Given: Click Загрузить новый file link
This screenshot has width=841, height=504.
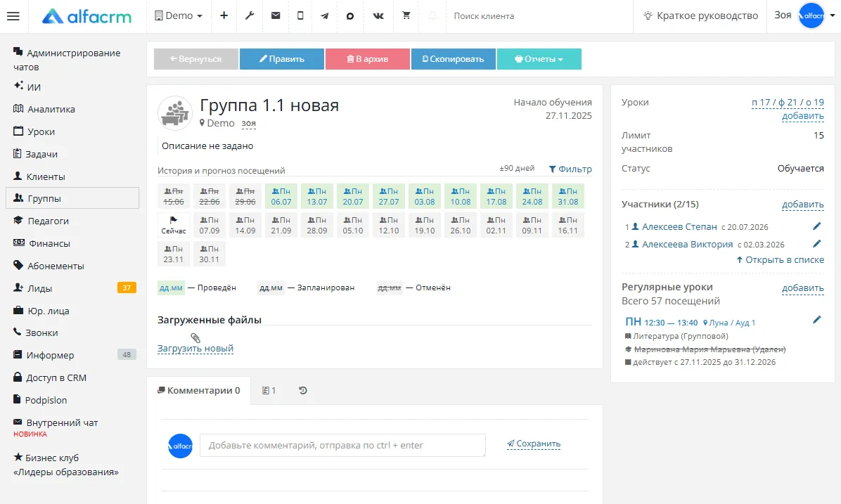Looking at the screenshot, I should (x=195, y=349).
